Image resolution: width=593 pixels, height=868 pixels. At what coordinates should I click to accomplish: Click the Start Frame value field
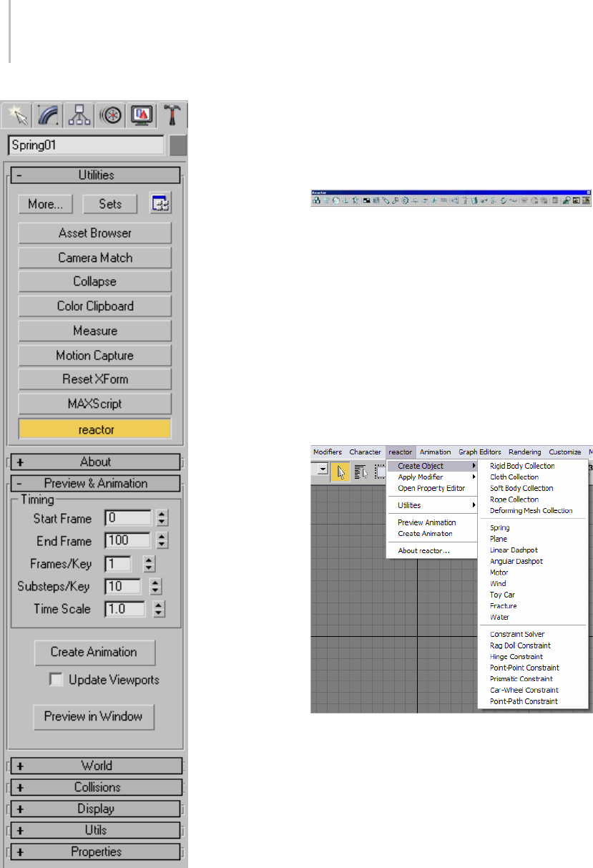coord(128,517)
